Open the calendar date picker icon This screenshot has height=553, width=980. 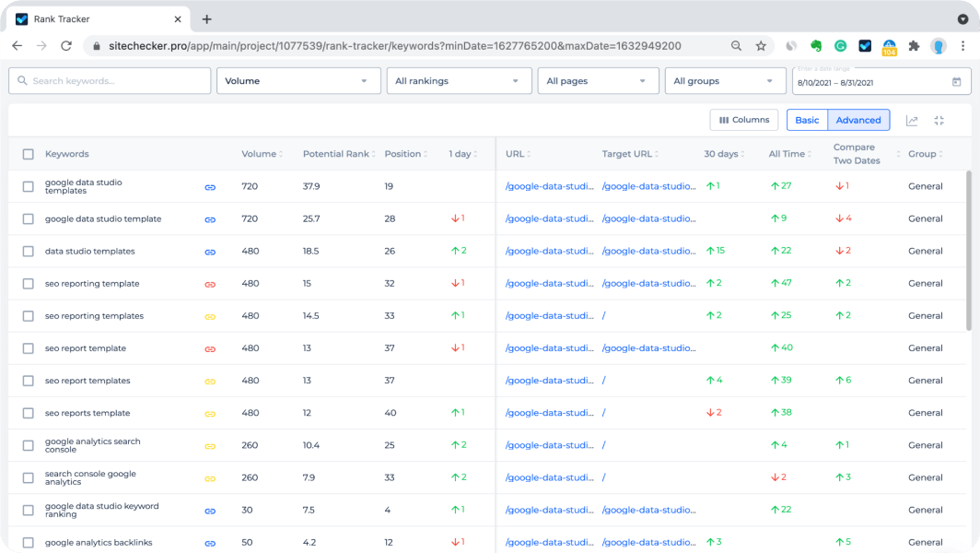click(956, 82)
